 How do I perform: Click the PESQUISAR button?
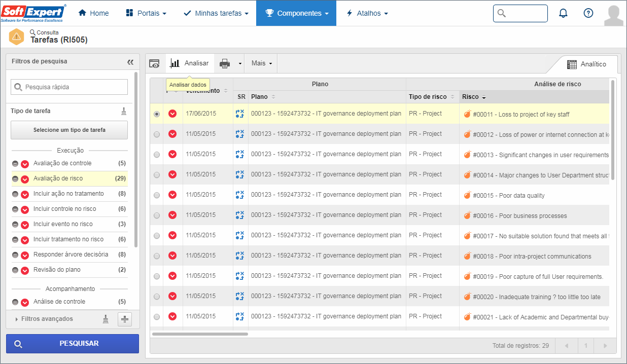click(73, 344)
